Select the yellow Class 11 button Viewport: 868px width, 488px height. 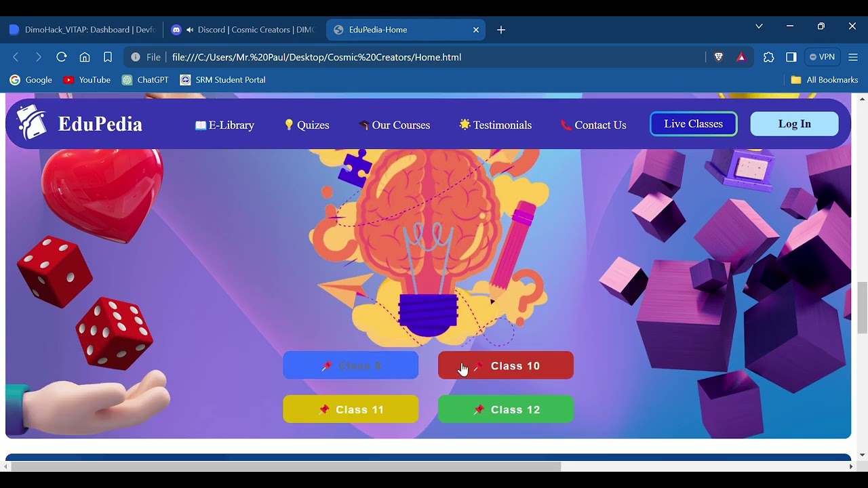tap(351, 409)
